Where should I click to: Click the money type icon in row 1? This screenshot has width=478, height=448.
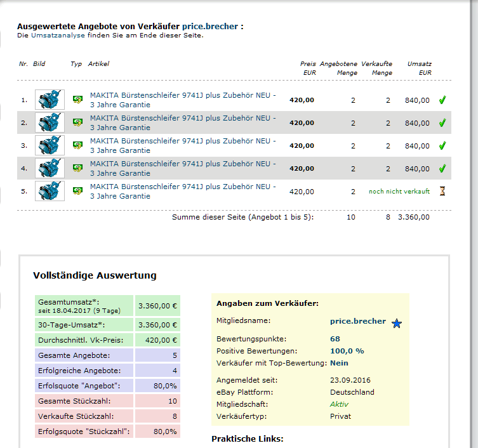click(77, 100)
